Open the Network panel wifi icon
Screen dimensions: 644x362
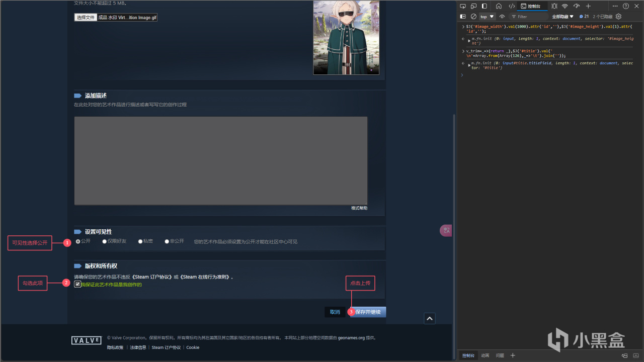coord(565,6)
